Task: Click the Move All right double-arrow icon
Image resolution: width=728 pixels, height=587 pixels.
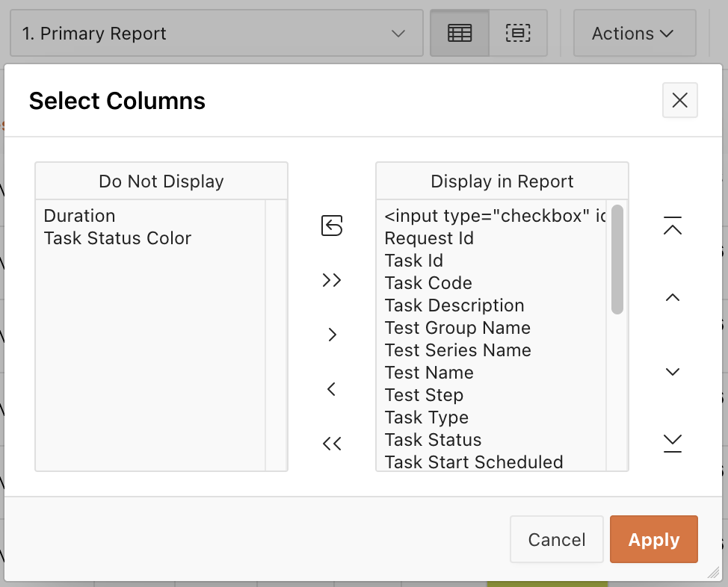Action: 332,280
